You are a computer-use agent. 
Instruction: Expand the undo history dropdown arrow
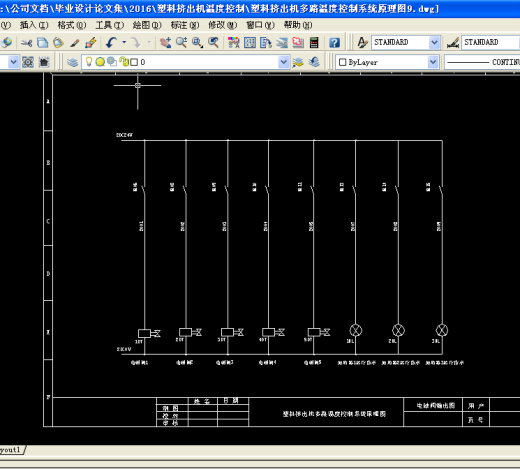[124, 42]
